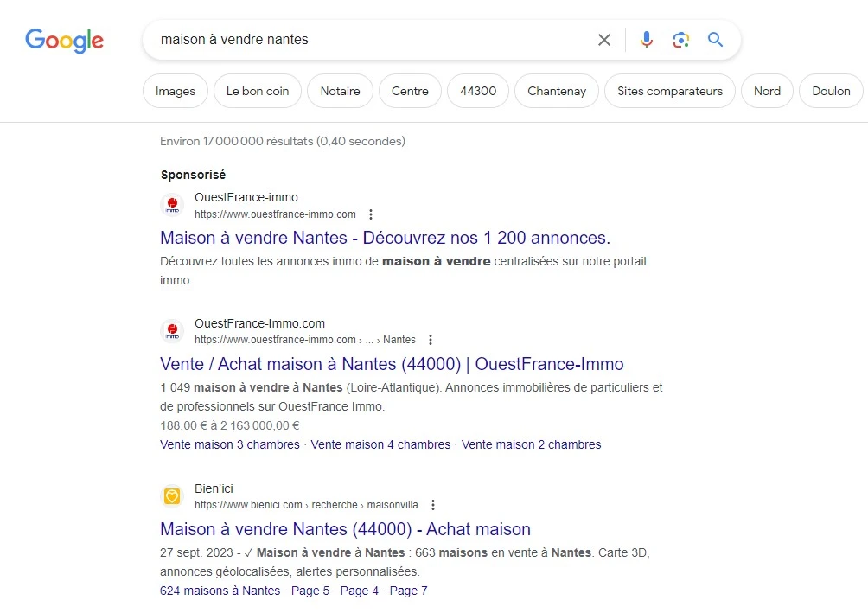Click the magnifying glass to search

point(716,40)
